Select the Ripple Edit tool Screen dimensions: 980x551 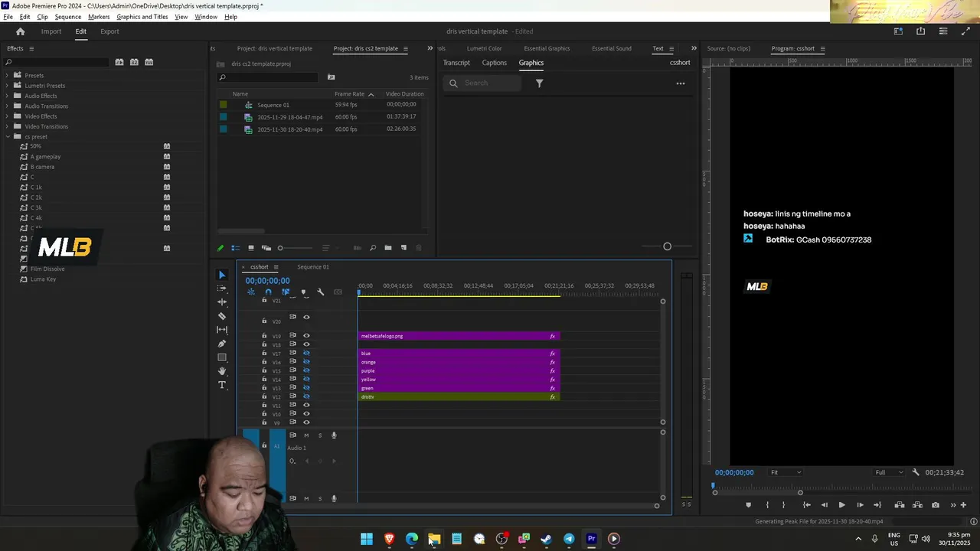(x=222, y=302)
